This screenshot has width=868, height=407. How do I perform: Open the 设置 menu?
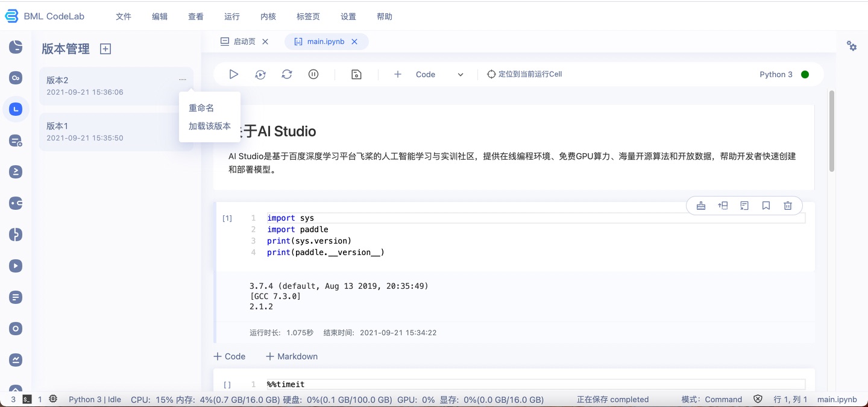click(x=348, y=16)
